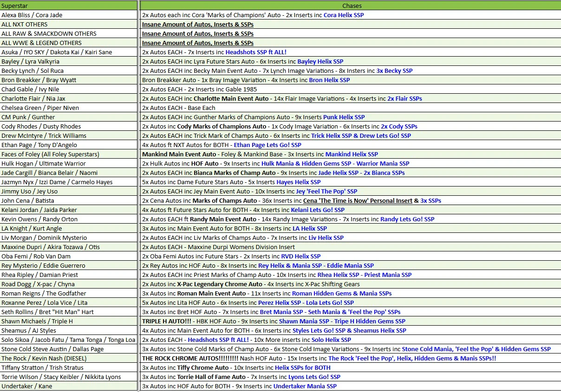Click the Undertaker / Kane cell
Image resolution: width=561 pixels, height=392 pixels.
pyautogui.click(x=69, y=386)
